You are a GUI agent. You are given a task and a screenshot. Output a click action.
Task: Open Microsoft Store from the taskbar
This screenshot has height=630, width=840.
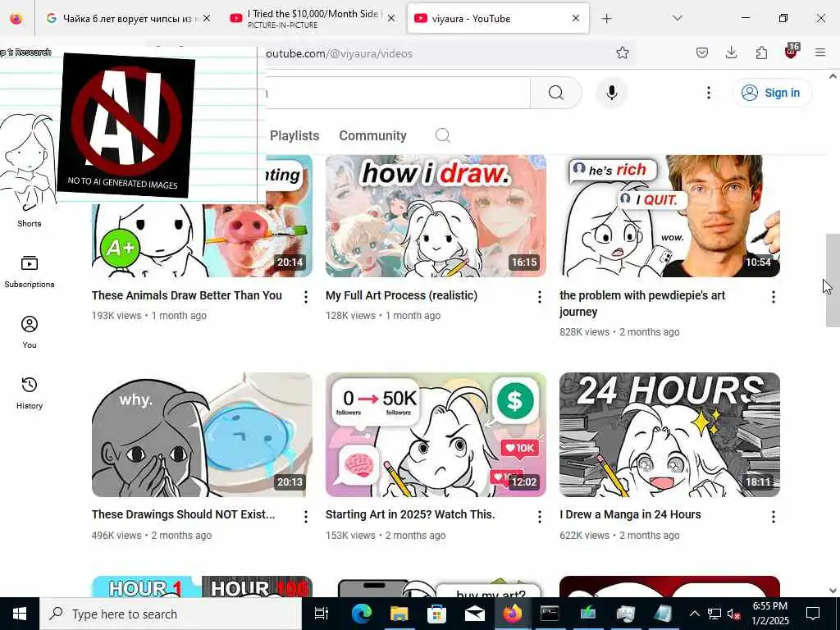(436, 614)
